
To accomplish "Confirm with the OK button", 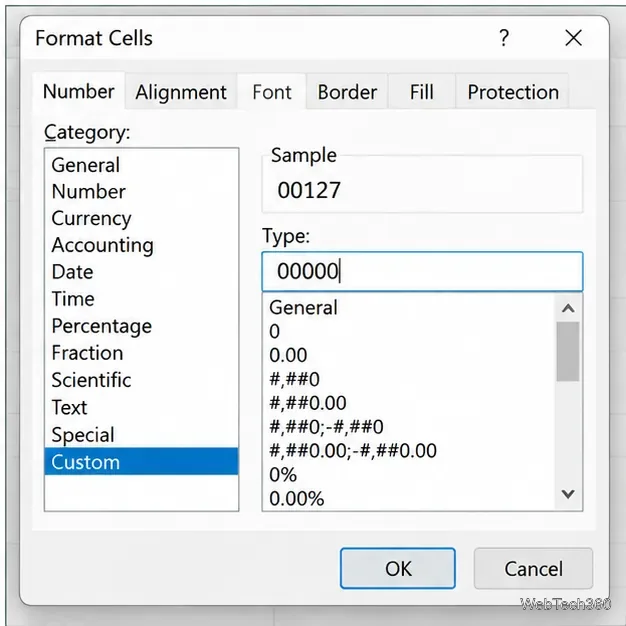I will 398,569.
